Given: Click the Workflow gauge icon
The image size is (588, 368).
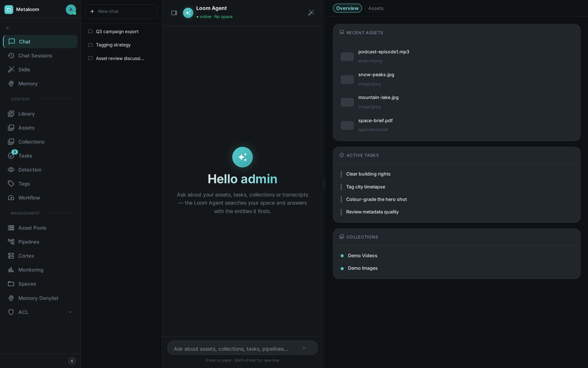Looking at the screenshot, I should [11, 198].
